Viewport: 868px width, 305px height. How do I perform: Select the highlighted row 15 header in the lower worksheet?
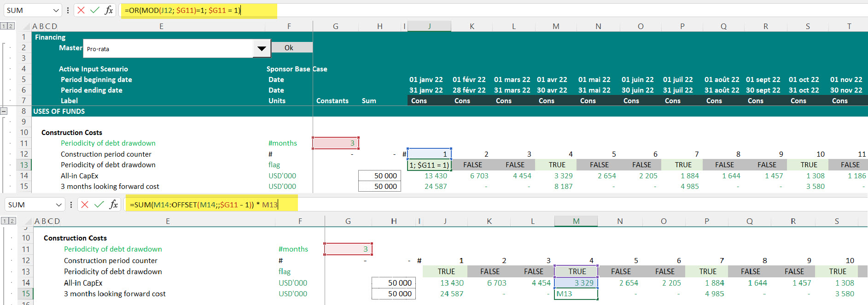pos(26,293)
